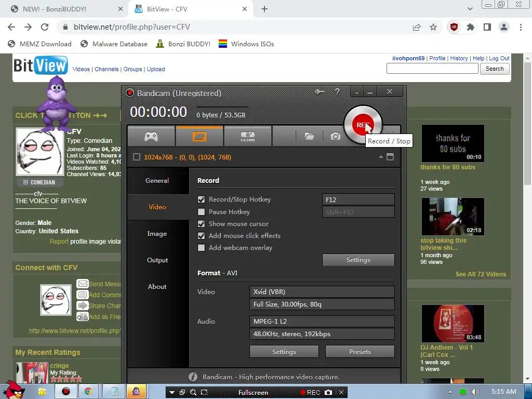This screenshot has width=532, height=399.
Task: Select Bandicam game recording mode gamepad icon
Action: click(151, 137)
